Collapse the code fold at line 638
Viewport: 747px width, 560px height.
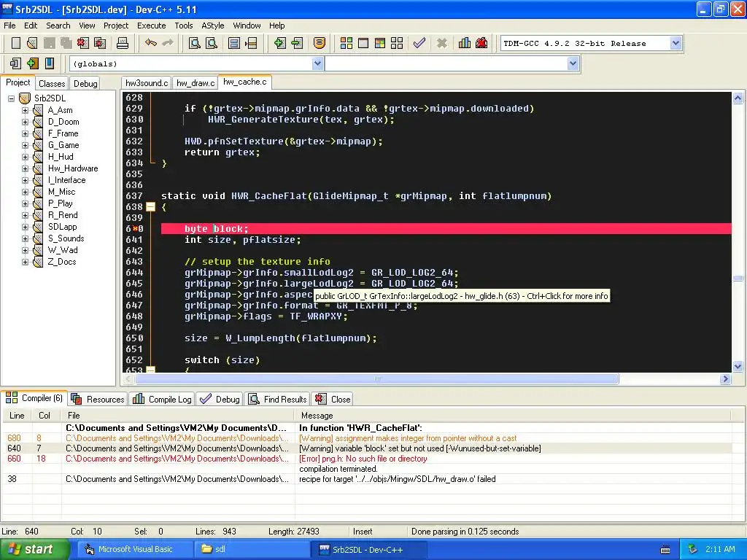coord(150,206)
